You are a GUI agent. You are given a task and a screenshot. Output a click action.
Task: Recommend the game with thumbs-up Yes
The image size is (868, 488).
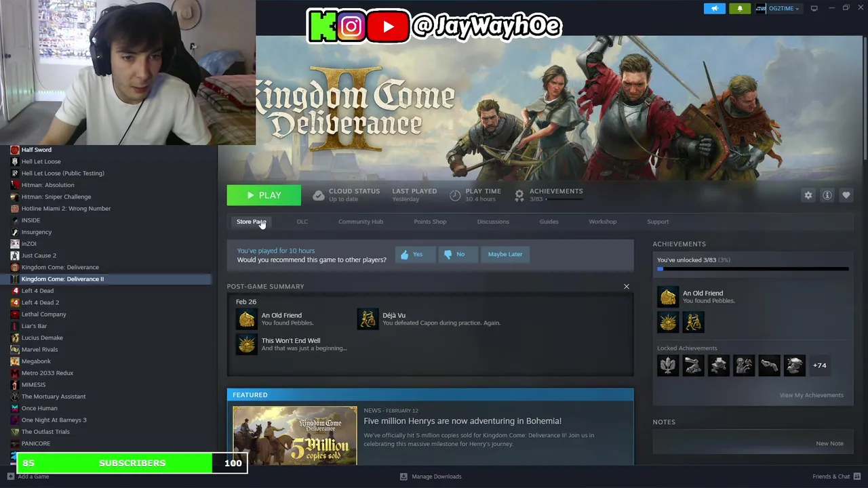[x=415, y=254]
